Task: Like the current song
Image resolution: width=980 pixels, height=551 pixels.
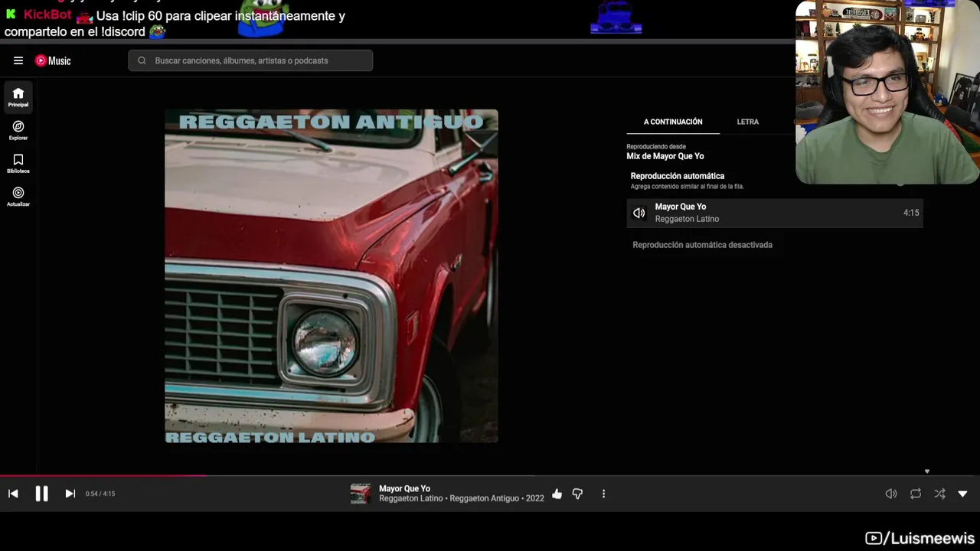Action: point(557,494)
